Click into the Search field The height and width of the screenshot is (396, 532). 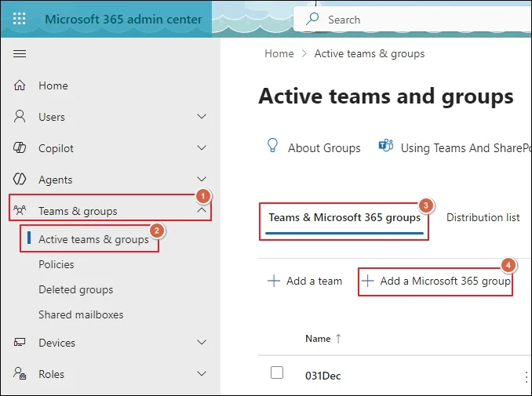click(x=413, y=20)
